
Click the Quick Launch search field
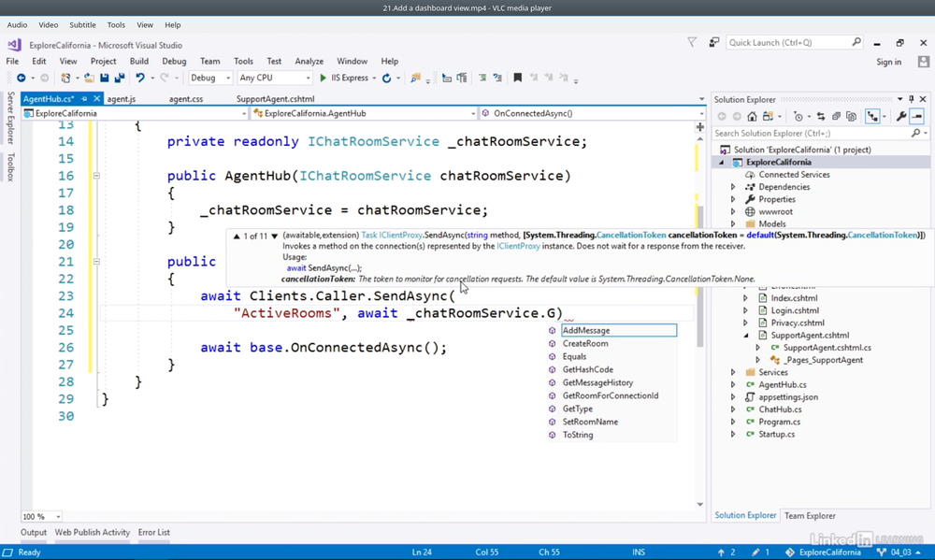794,42
